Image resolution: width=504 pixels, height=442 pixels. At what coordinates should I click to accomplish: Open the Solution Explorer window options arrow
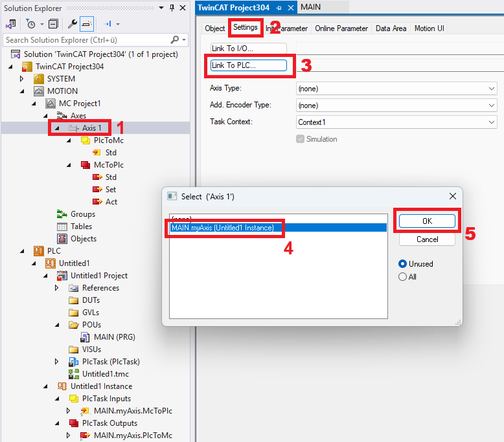pos(161,8)
